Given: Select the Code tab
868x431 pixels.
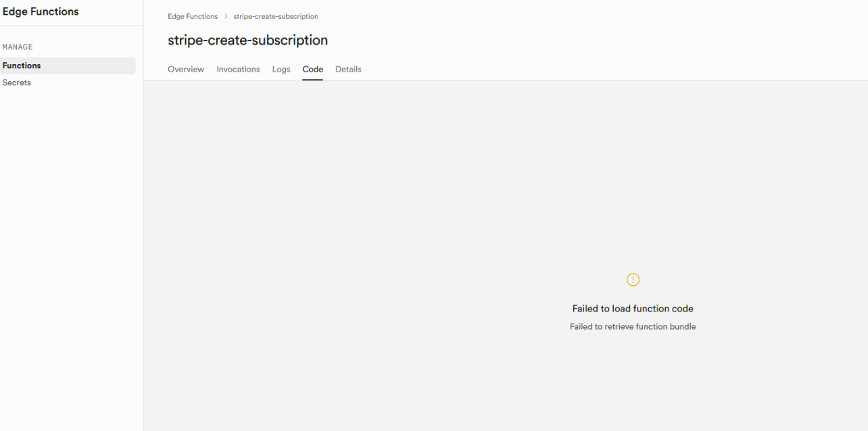Looking at the screenshot, I should [x=312, y=69].
